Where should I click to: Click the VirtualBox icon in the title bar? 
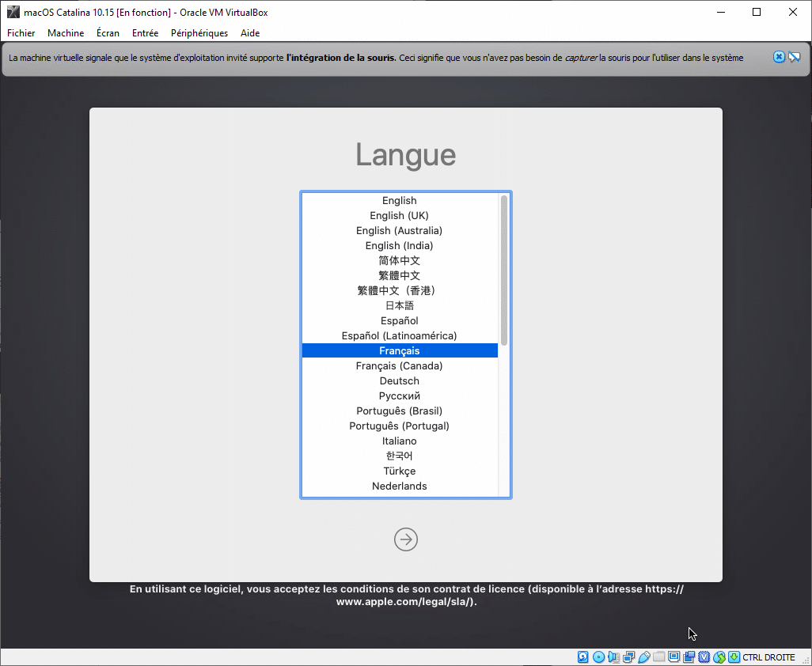point(13,12)
